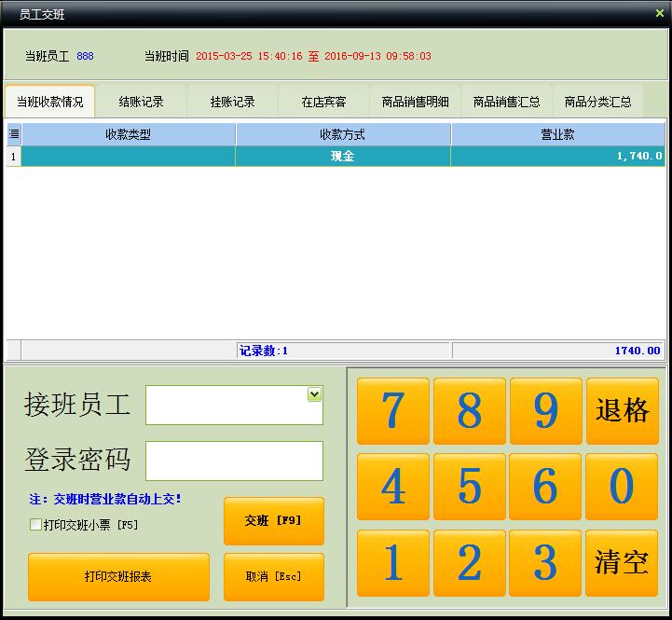Close the 员工交班 window
672x620 pixels.
click(x=660, y=13)
